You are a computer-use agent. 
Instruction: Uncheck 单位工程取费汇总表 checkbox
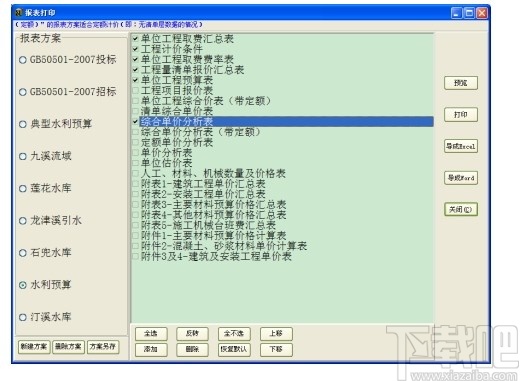[135, 39]
